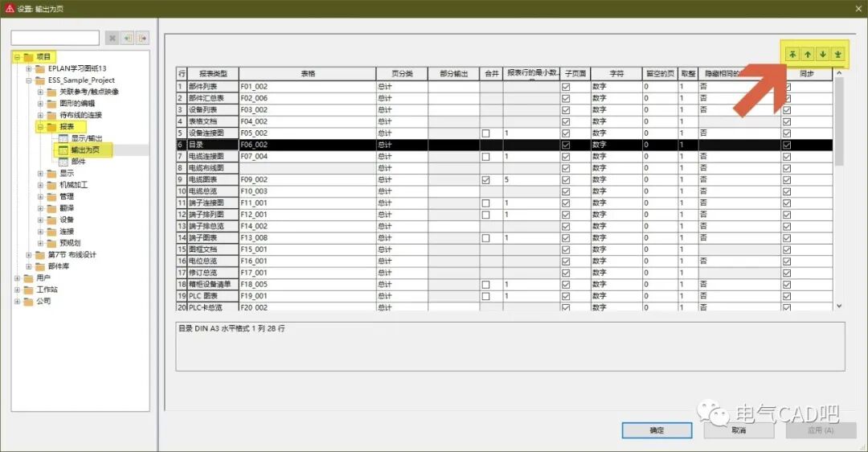
Task: Select the 部件 entry under 报表
Action: 78,161
